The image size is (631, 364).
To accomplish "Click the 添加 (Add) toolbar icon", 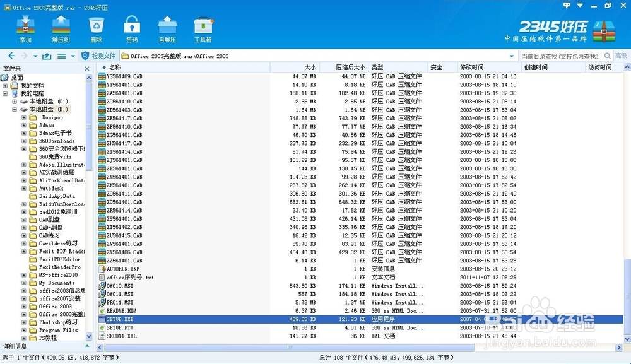I will click(x=25, y=28).
